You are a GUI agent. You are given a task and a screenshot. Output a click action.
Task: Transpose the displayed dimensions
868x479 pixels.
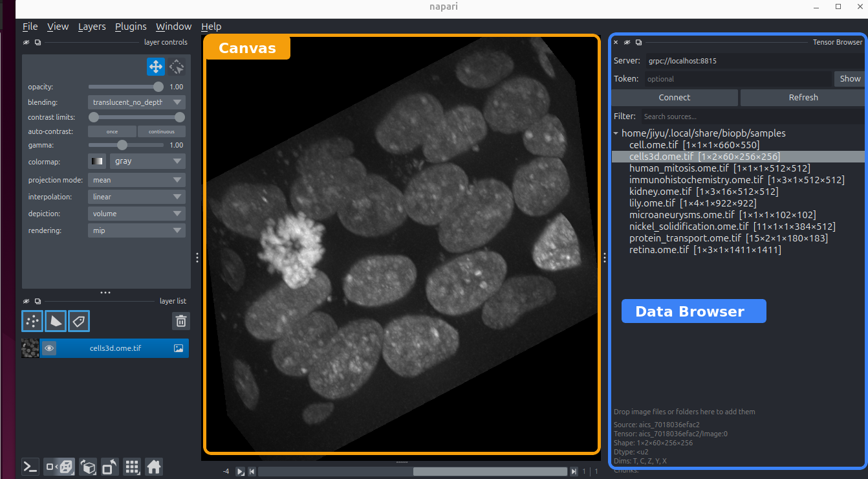pyautogui.click(x=110, y=467)
